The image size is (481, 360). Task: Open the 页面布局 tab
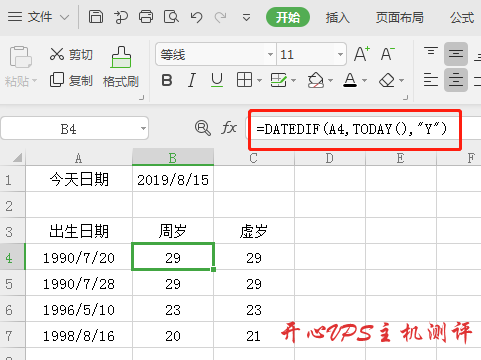click(x=400, y=17)
